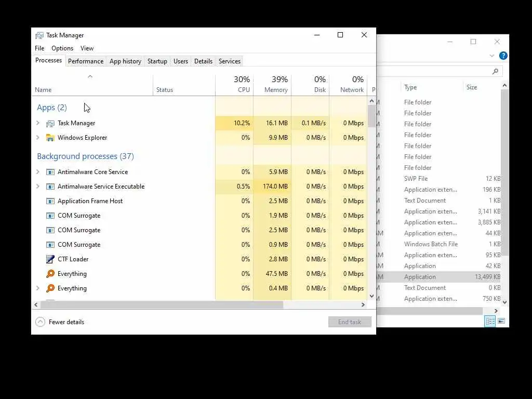Screen dimensions: 532x399
Task: Select the Task Manager process icon
Action: (50, 123)
